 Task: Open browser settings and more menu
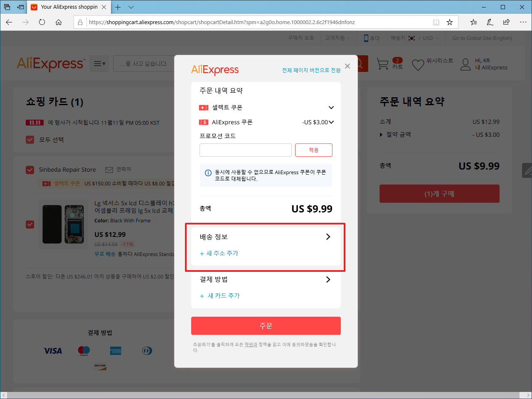[523, 22]
